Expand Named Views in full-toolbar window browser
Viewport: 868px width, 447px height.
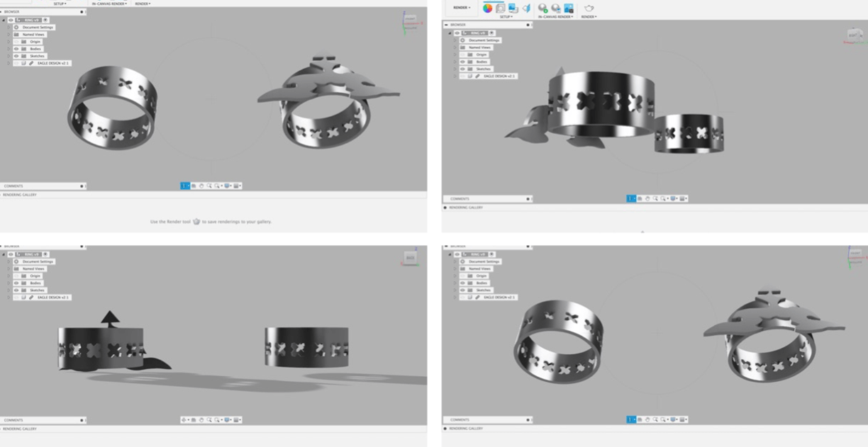point(455,47)
